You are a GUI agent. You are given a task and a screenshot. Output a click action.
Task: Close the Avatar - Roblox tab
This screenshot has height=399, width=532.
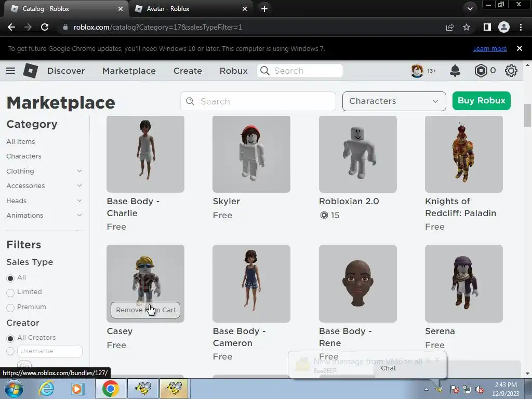(x=245, y=9)
